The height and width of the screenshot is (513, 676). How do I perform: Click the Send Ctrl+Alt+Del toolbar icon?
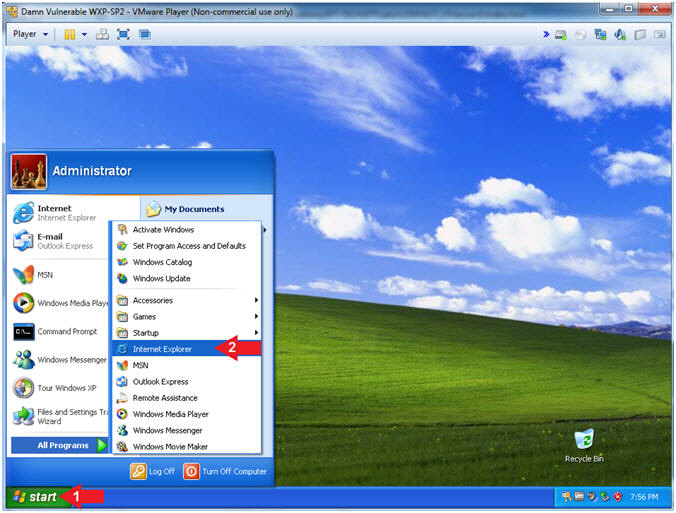102,34
